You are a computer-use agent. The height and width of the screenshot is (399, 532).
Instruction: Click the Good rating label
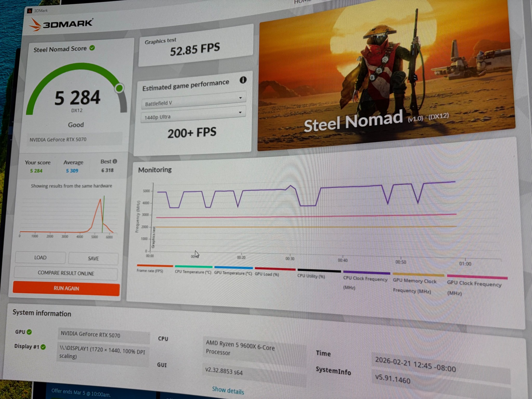pos(76,125)
